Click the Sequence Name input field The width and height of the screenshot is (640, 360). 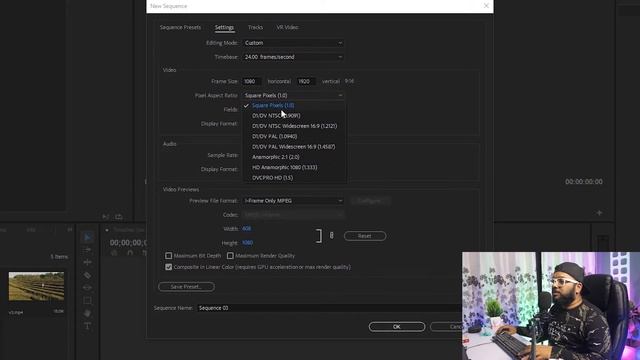[329, 308]
